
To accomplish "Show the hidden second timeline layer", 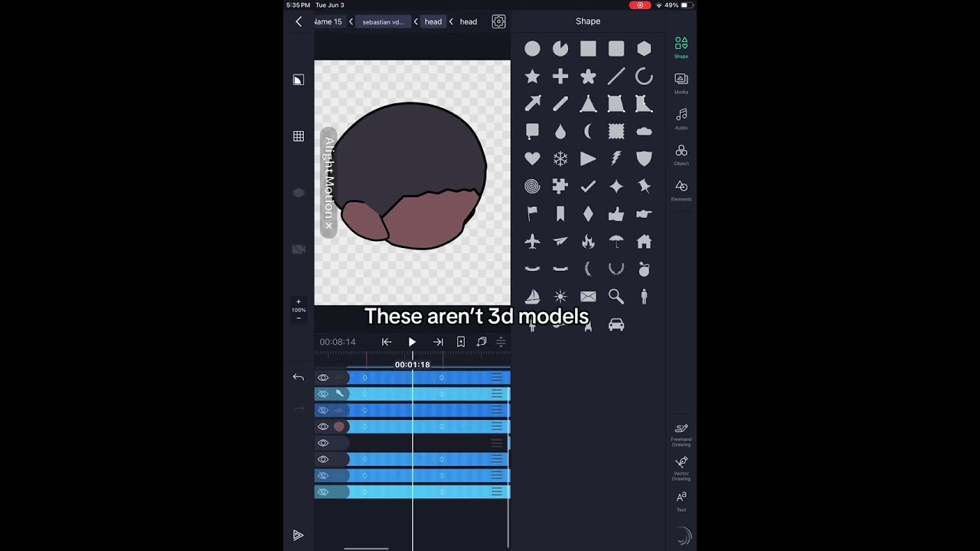I will (323, 394).
